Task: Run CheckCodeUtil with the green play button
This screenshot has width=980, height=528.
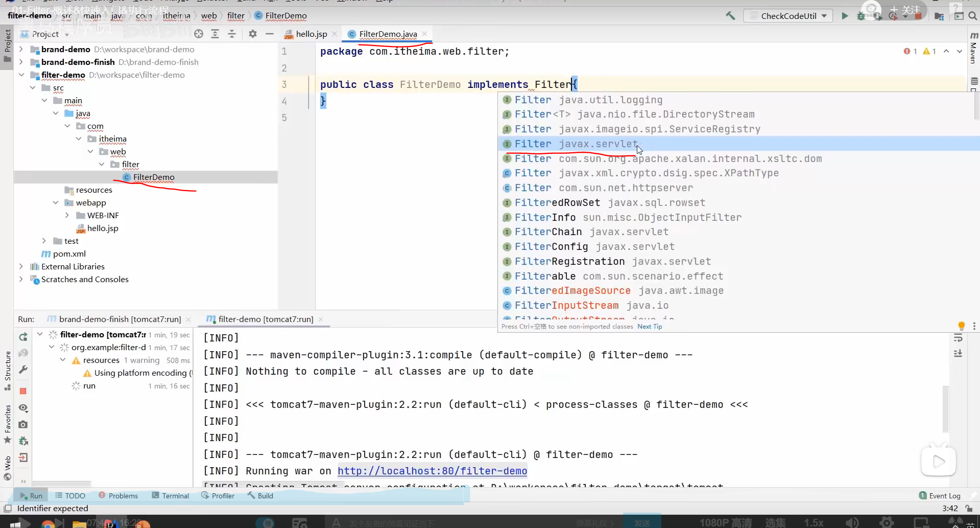Action: pos(845,16)
